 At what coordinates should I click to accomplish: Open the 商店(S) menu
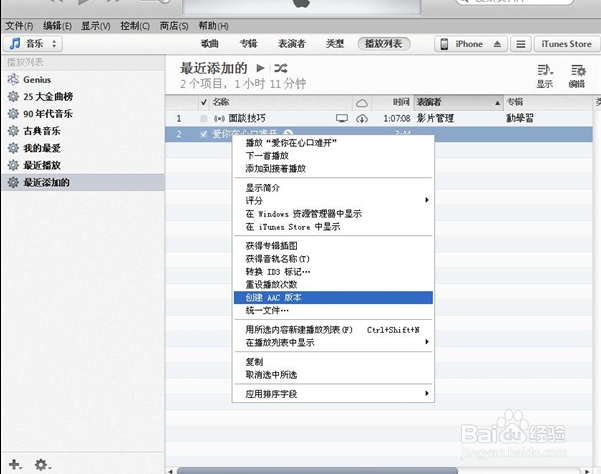click(x=174, y=26)
